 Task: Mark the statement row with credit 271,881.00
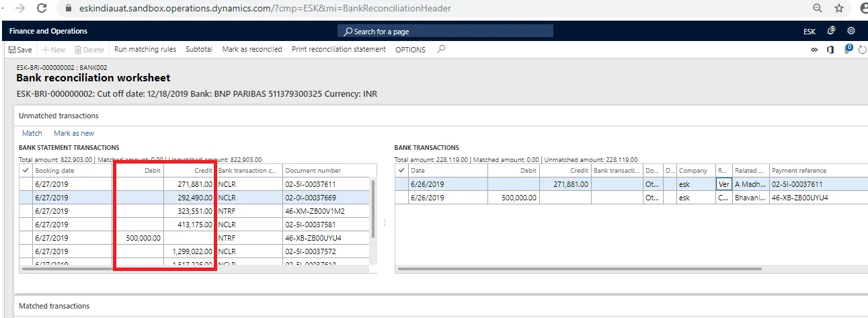tap(26, 184)
